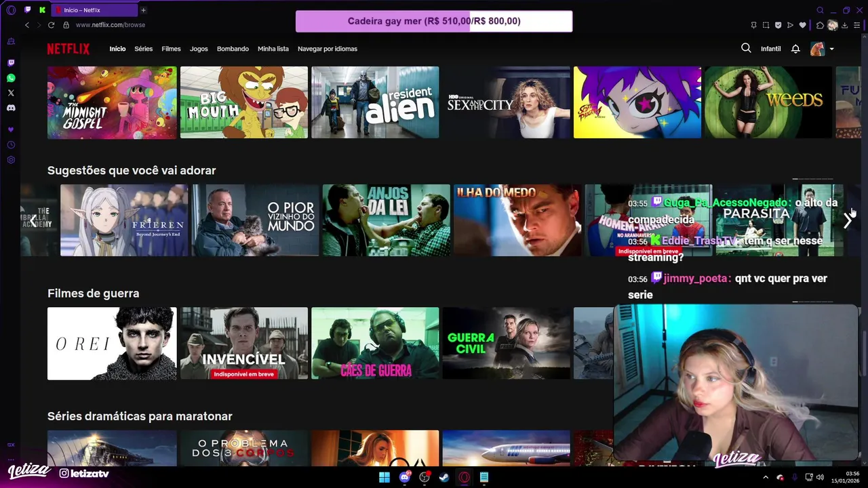Open Discord in the Opera sidebar
Viewport: 868px width, 488px height.
11,108
